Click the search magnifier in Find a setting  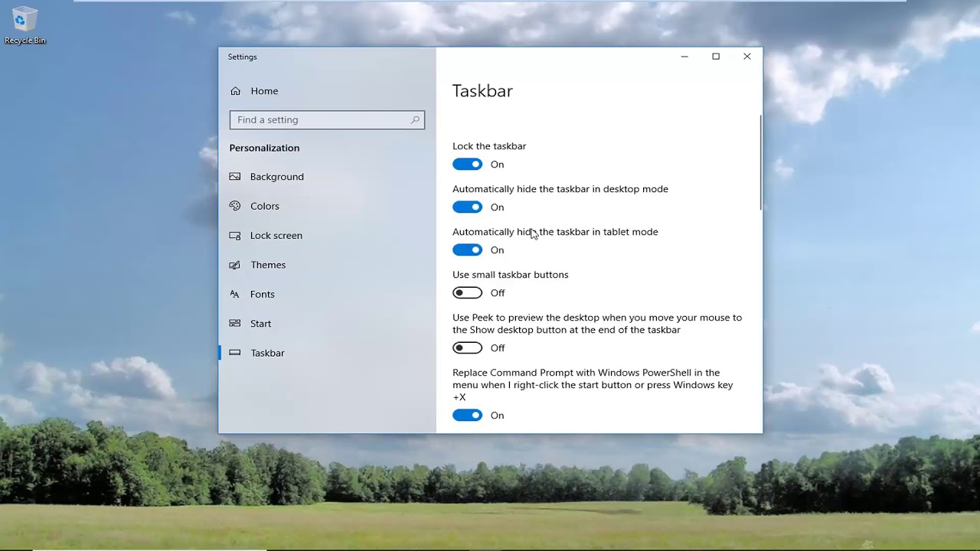(x=415, y=120)
